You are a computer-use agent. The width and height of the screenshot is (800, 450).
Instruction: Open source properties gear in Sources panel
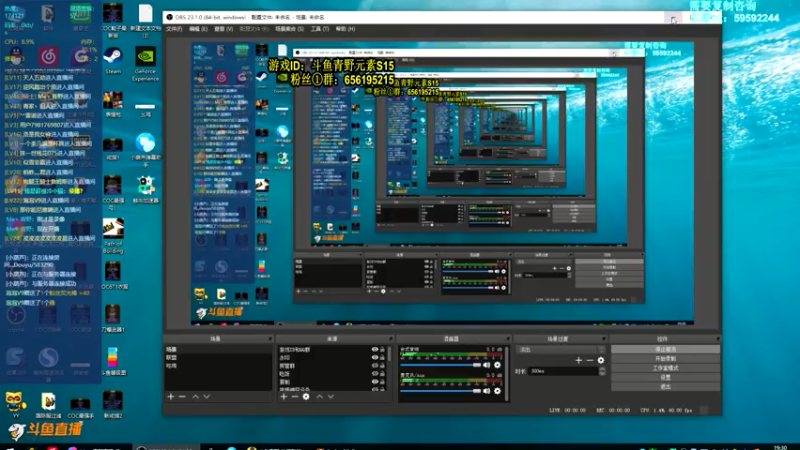[306, 396]
